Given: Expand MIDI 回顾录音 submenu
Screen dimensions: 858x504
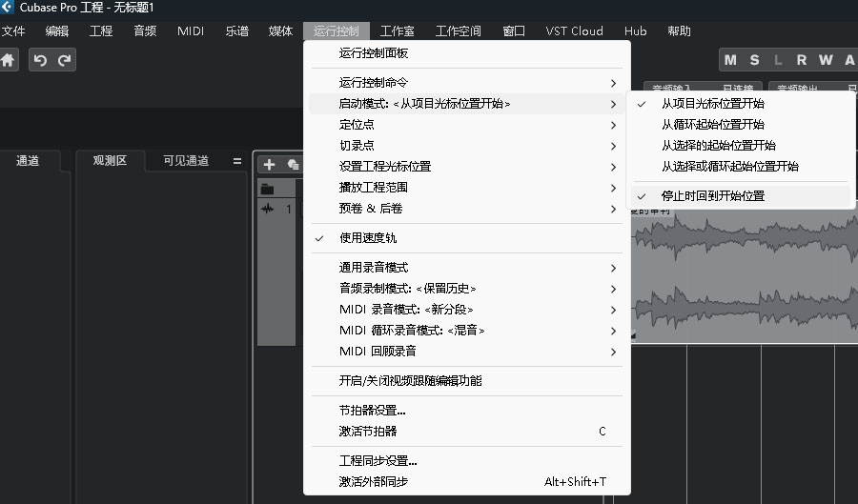Looking at the screenshot, I should [x=467, y=351].
